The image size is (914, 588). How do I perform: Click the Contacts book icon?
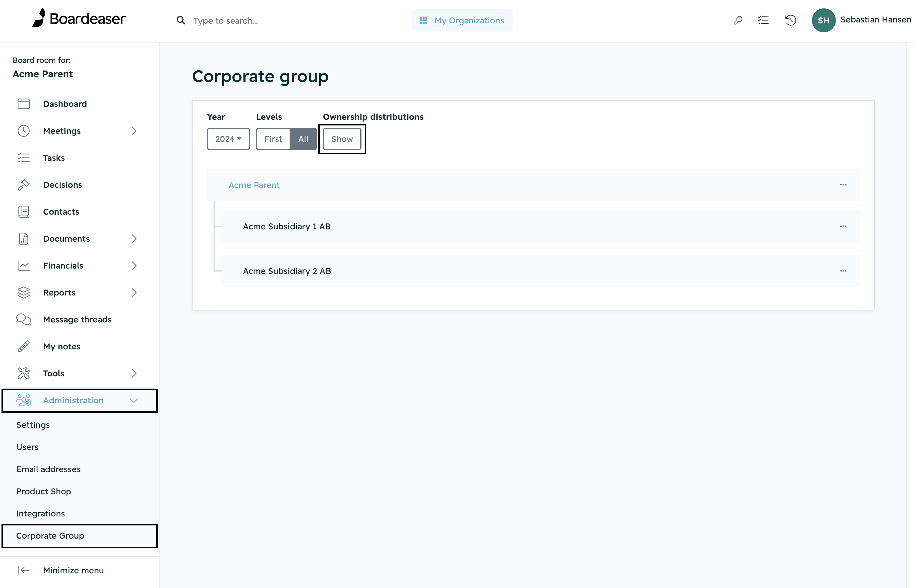pos(24,212)
